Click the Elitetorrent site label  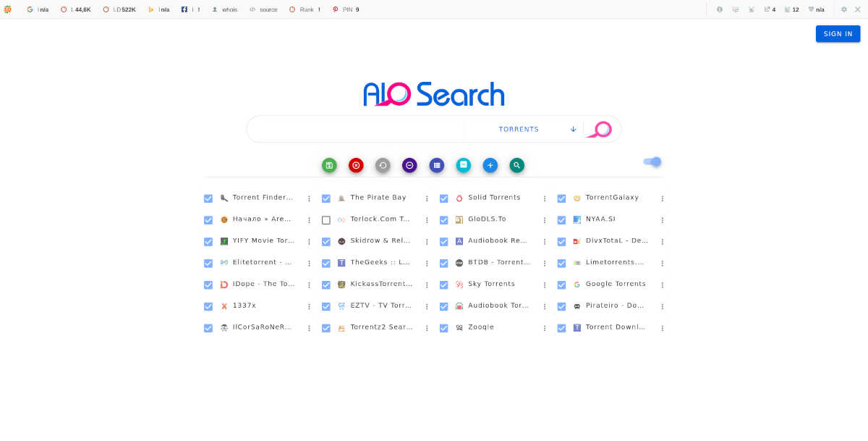click(x=263, y=262)
